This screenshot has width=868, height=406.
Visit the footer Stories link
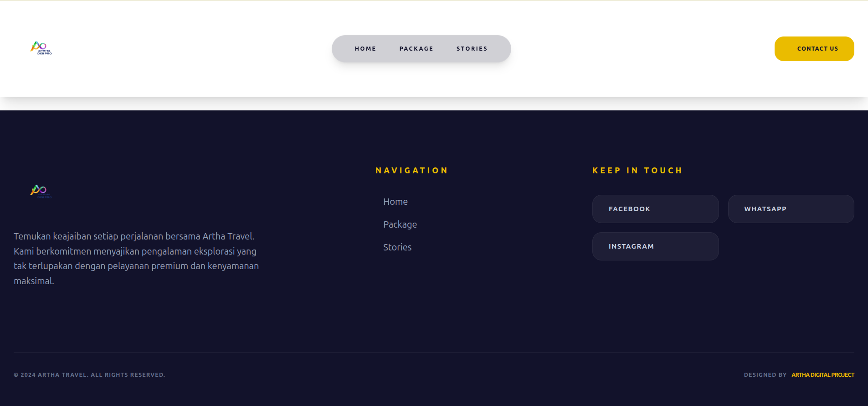397,247
